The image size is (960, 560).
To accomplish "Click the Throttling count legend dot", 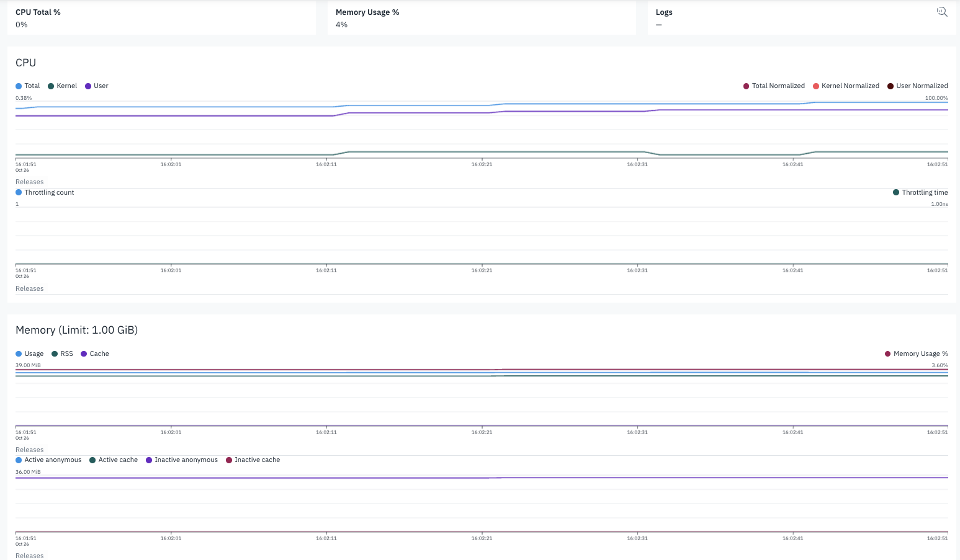I will [x=17, y=192].
